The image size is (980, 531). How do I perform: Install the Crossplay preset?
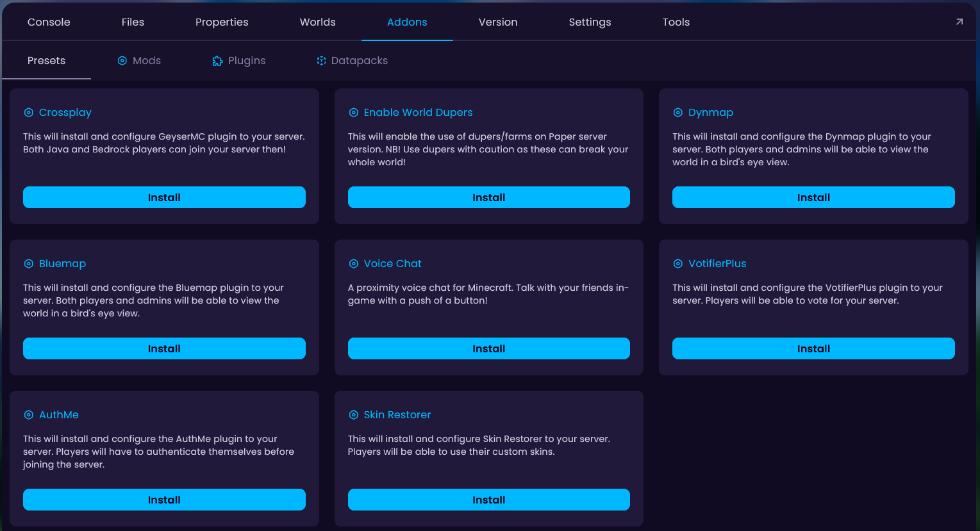[x=164, y=197]
